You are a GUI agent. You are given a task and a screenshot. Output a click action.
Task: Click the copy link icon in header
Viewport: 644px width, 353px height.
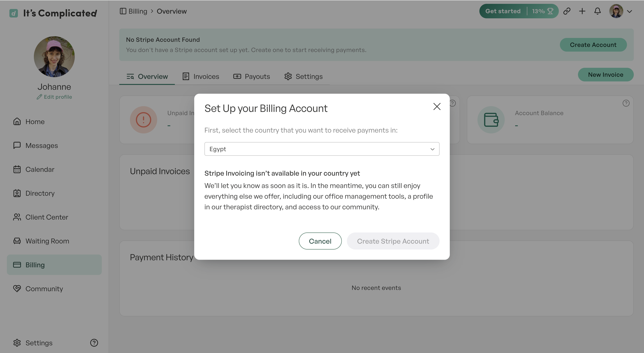click(x=567, y=11)
